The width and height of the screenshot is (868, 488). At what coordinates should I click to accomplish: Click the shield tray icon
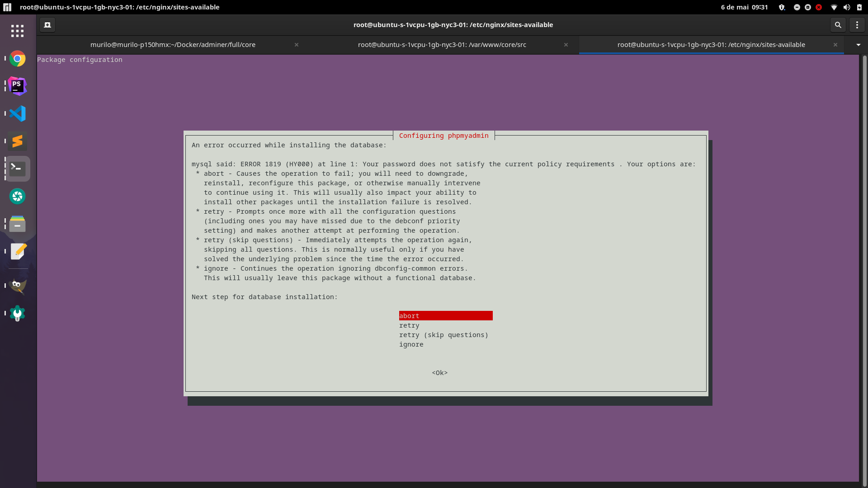tap(782, 7)
